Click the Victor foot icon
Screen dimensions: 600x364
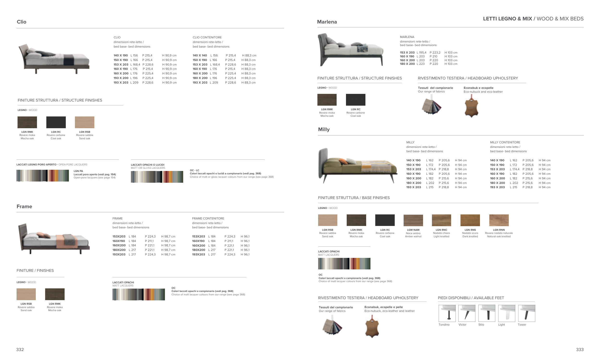pyautogui.click(x=467, y=313)
